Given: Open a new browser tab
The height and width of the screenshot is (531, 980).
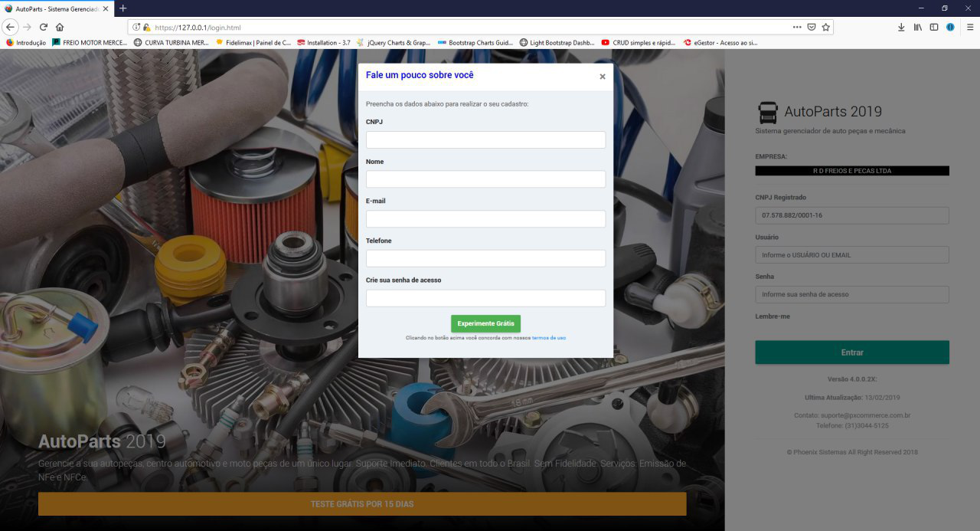Looking at the screenshot, I should tap(123, 8).
